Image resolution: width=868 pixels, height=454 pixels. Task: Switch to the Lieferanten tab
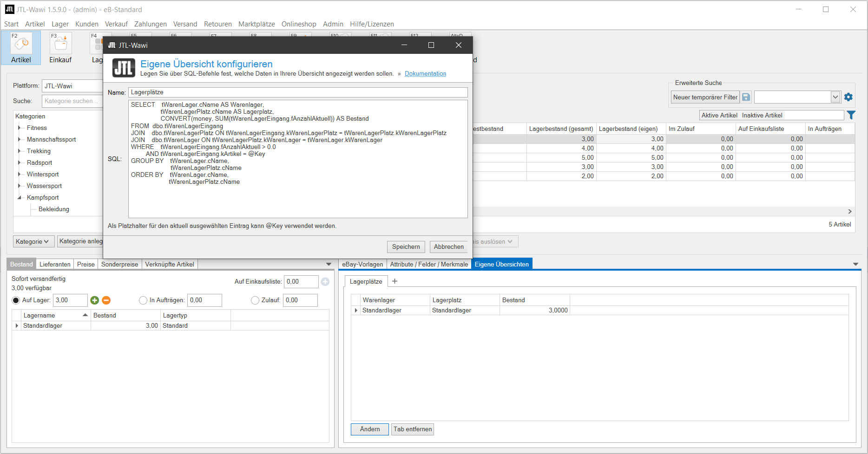click(x=55, y=264)
